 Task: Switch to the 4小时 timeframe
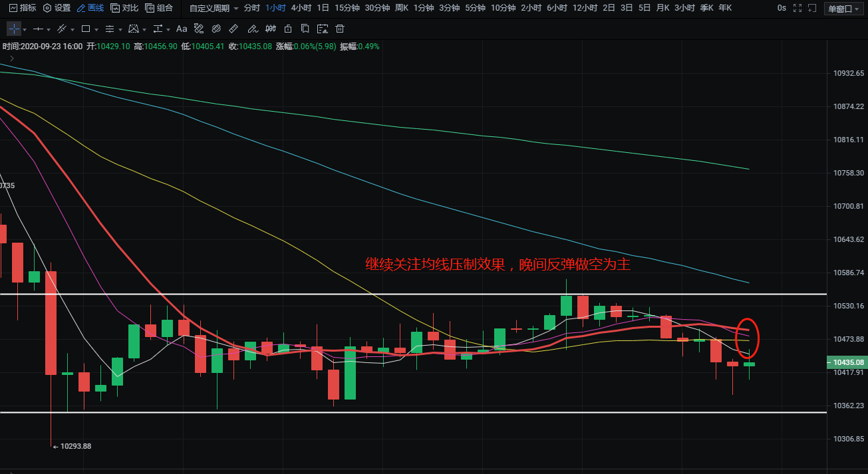pos(301,8)
